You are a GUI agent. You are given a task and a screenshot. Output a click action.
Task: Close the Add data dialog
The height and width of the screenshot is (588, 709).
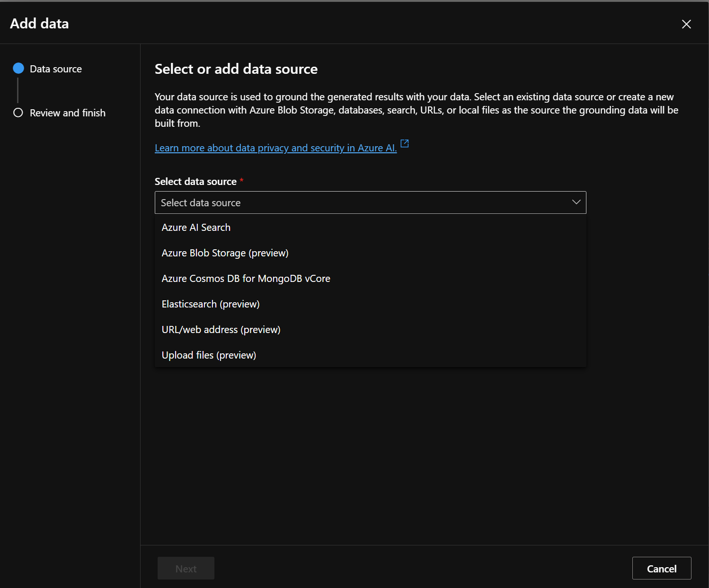click(x=686, y=24)
